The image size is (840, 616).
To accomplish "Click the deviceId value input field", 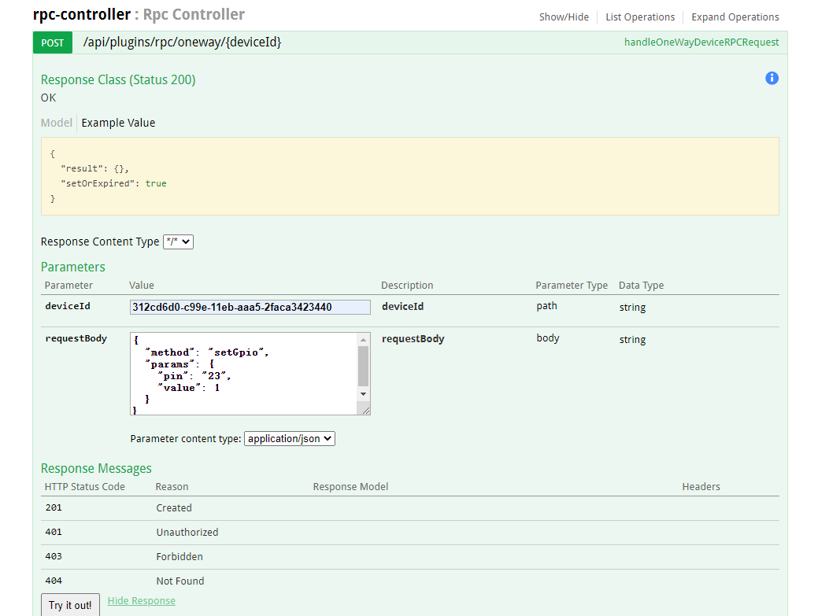I will click(x=250, y=307).
